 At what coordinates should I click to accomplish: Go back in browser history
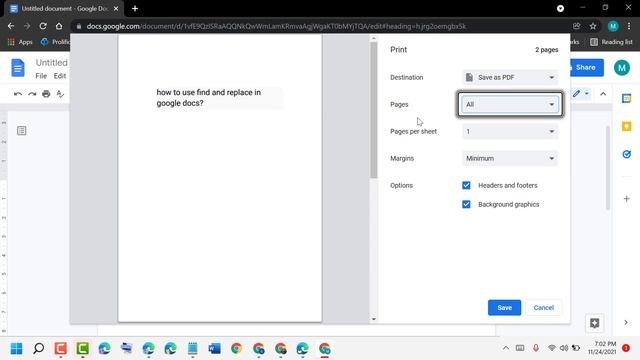(x=11, y=26)
